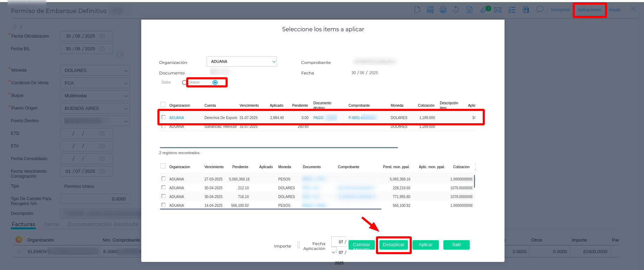Open the Organización ADUANA dropdown
This screenshot has height=270, width=644.
point(242,61)
